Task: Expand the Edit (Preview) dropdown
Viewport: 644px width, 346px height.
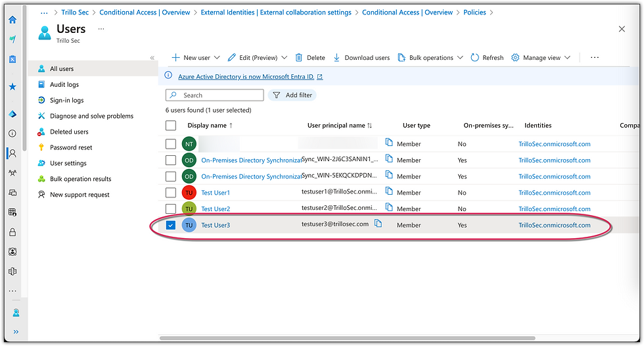Action: [x=284, y=57]
